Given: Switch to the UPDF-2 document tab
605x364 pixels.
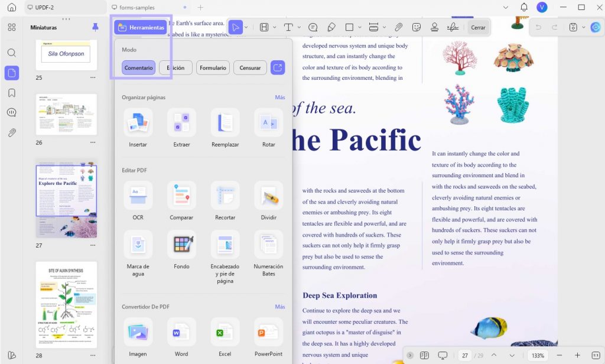Looking at the screenshot, I should pos(66,7).
